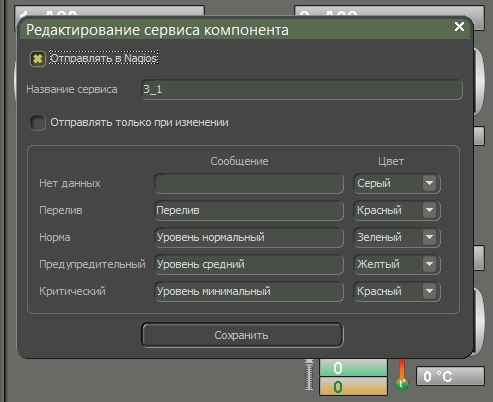Click the 'Норма' row label

pos(55,237)
